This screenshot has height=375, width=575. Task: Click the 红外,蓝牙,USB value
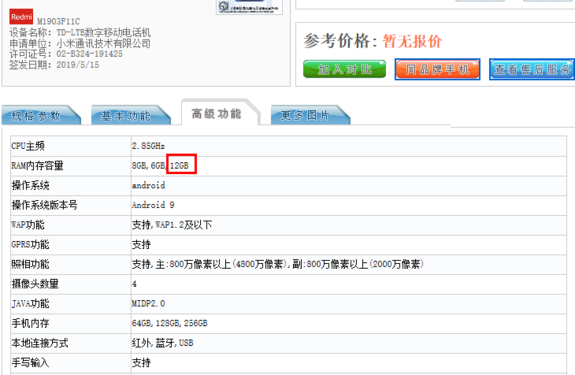click(x=163, y=343)
